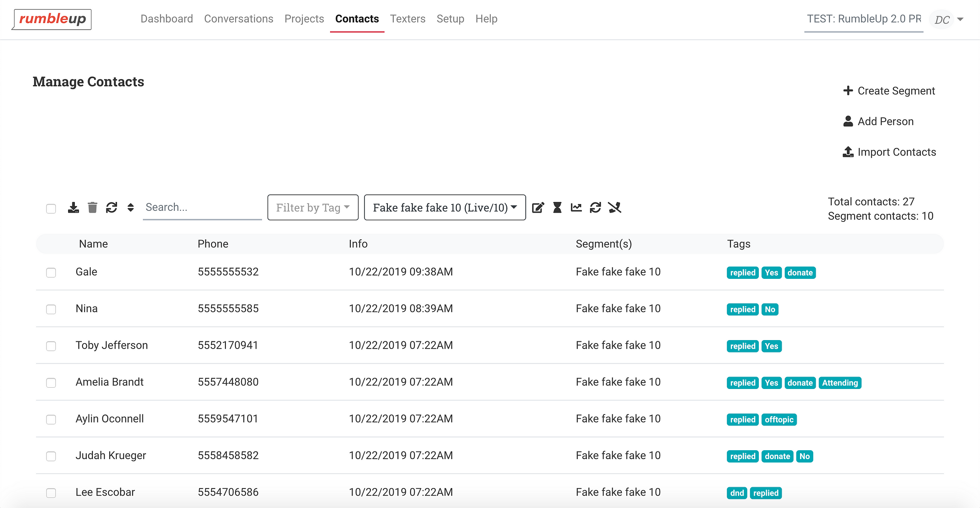Click Create Segment
Screen dimensions: 980x508
pos(889,91)
